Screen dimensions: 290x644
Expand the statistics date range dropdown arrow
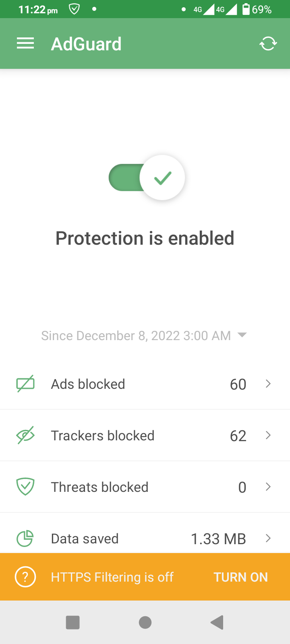click(x=242, y=335)
